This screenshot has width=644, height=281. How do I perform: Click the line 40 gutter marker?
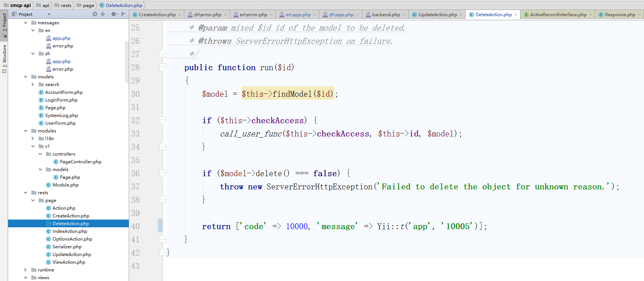point(160,226)
